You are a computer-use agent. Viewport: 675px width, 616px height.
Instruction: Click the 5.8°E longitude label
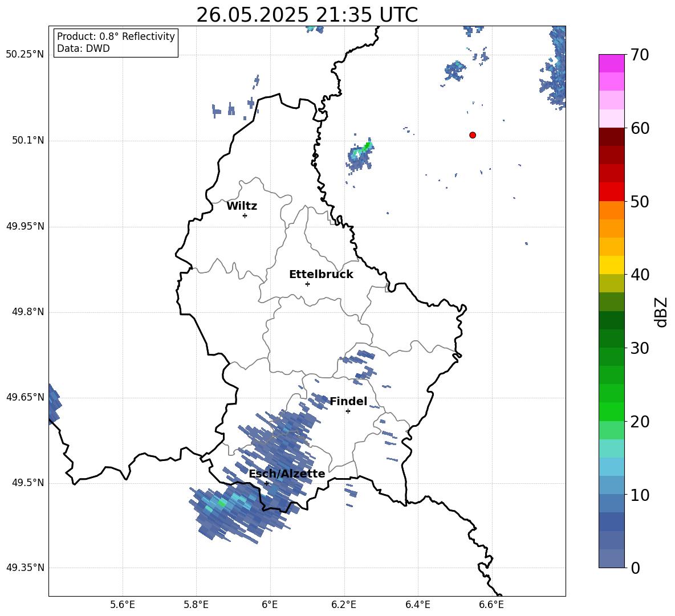click(x=196, y=605)
